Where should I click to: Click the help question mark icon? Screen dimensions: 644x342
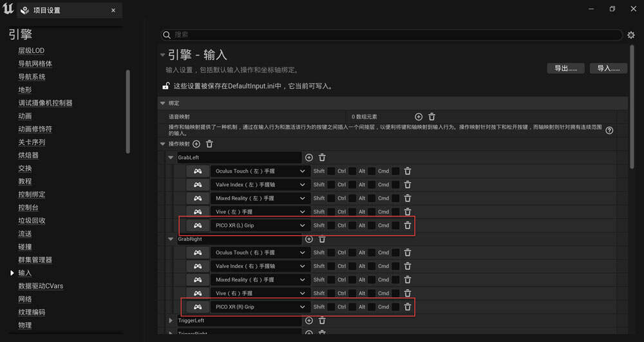tap(609, 130)
